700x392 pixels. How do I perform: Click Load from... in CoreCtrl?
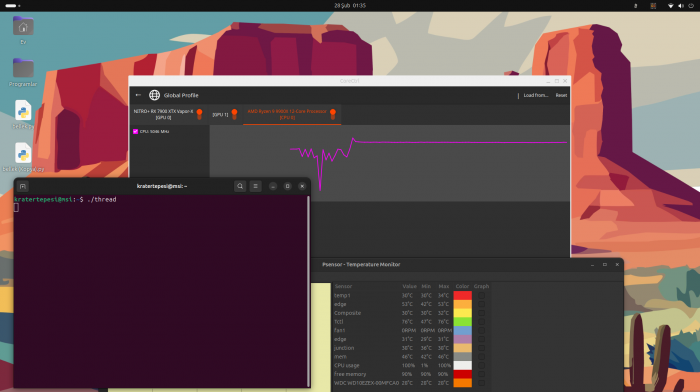tap(536, 95)
